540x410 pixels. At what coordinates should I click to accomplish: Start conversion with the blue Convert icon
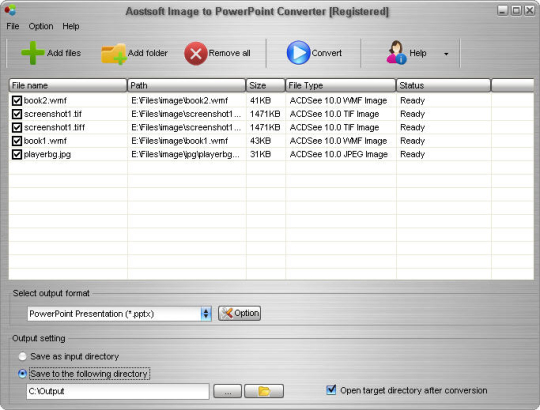[298, 53]
